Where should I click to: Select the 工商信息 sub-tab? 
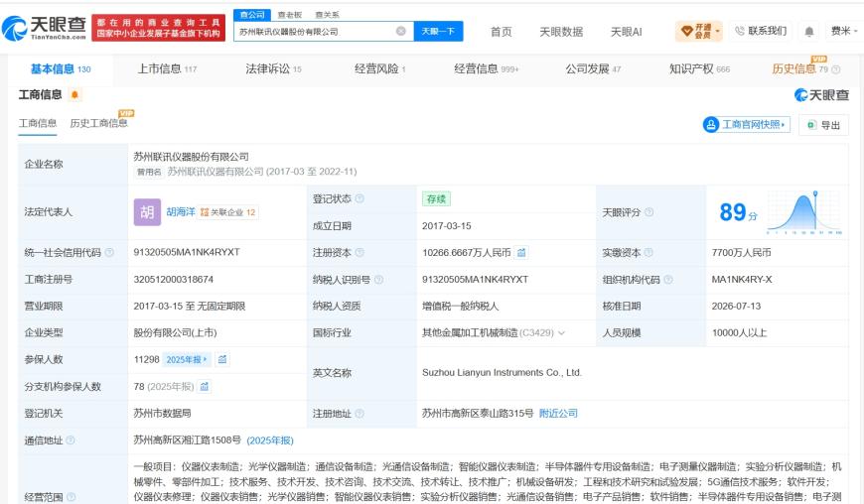38,123
